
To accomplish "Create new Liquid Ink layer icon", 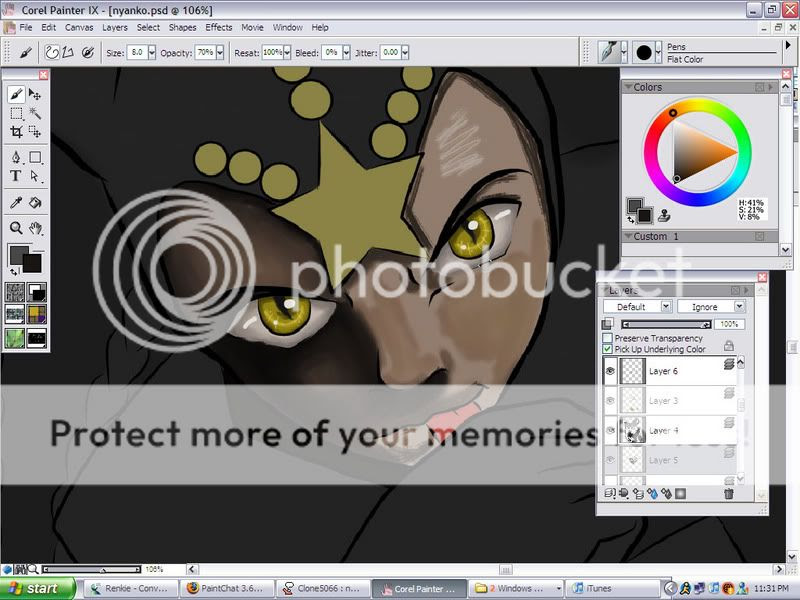I will (x=666, y=493).
